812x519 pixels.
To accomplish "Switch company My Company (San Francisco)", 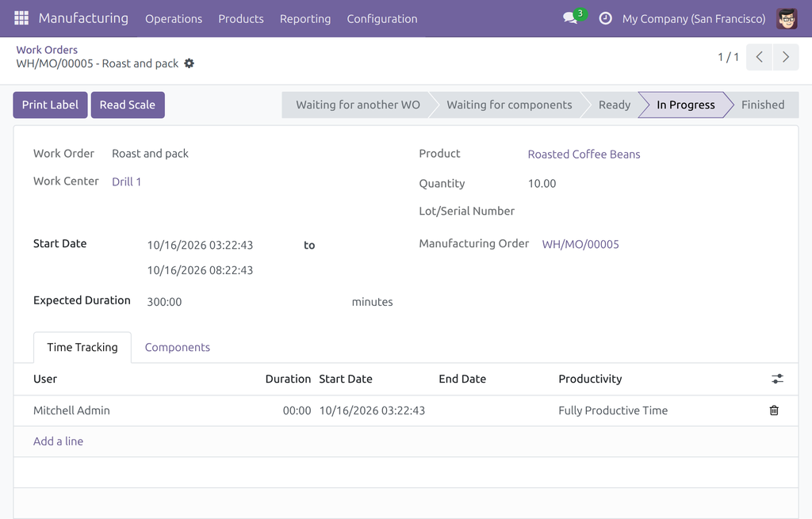I will [694, 19].
